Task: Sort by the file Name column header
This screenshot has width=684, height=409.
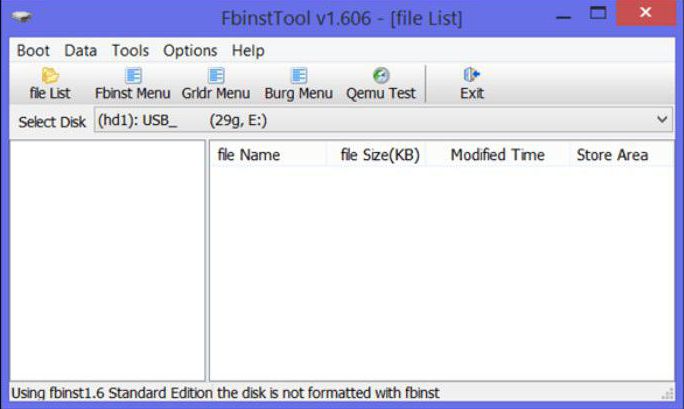Action: click(268, 155)
